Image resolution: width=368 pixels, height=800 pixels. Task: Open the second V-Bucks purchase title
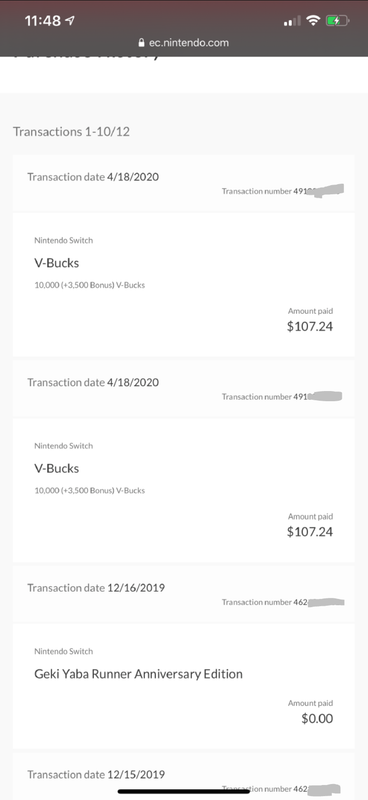(x=57, y=468)
